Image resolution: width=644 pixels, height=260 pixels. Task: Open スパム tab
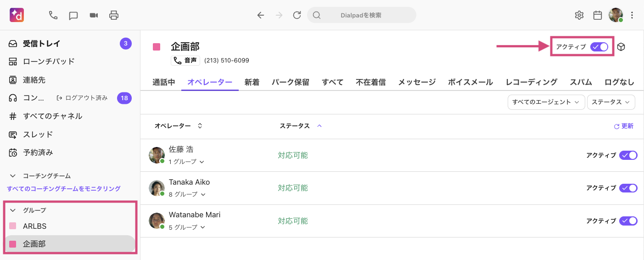coord(581,82)
